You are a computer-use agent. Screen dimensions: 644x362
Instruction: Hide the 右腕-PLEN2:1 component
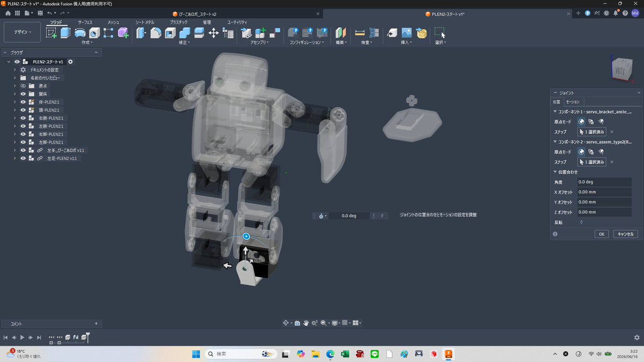click(x=23, y=118)
